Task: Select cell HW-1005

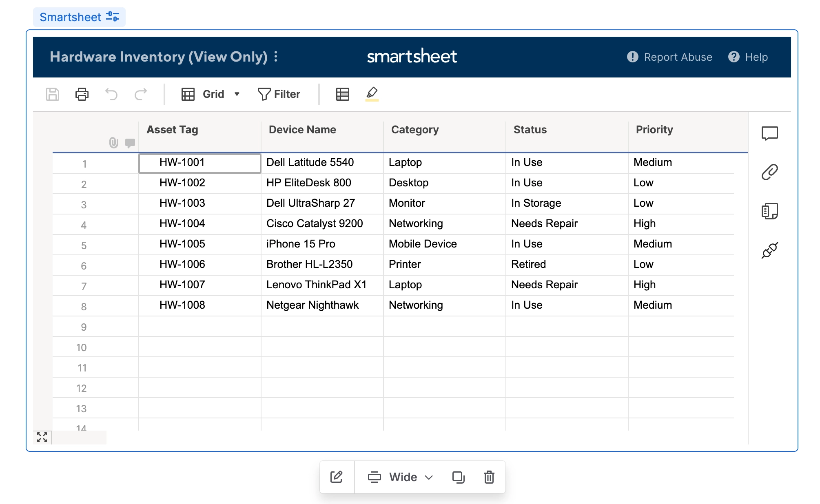Action: (x=200, y=245)
